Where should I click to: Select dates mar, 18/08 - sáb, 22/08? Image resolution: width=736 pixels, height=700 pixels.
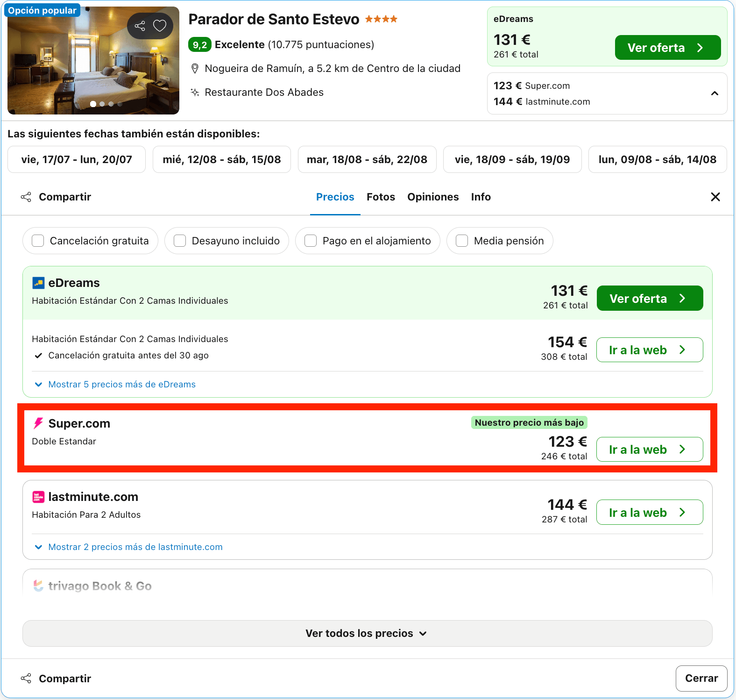coord(367,159)
